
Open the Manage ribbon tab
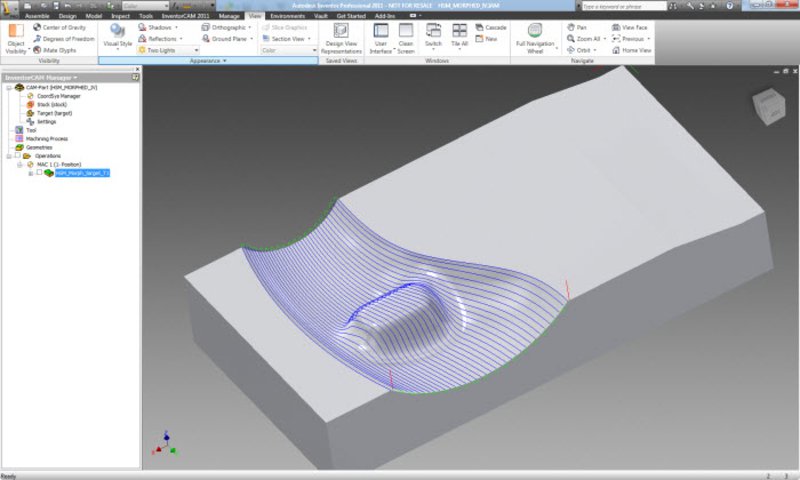[x=229, y=16]
